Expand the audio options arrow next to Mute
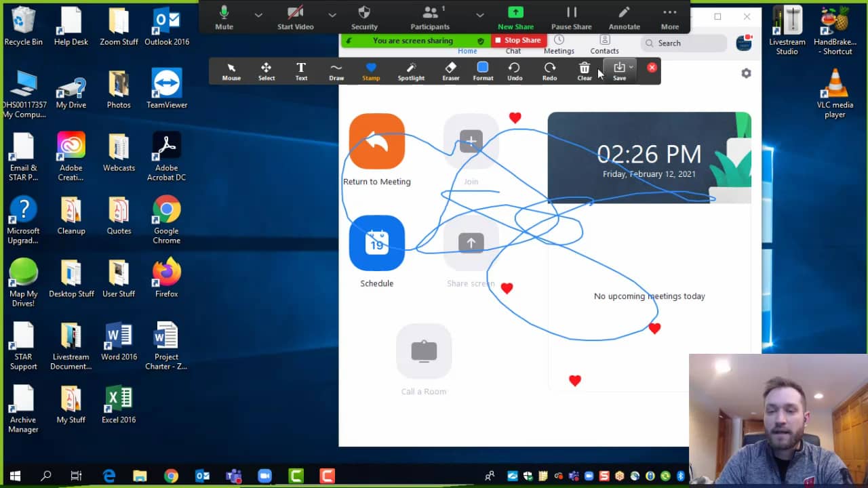868x488 pixels. (258, 15)
